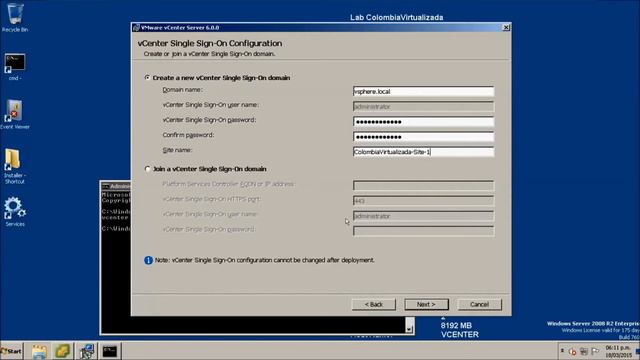Click the Action Center flag tray icon

(595, 351)
